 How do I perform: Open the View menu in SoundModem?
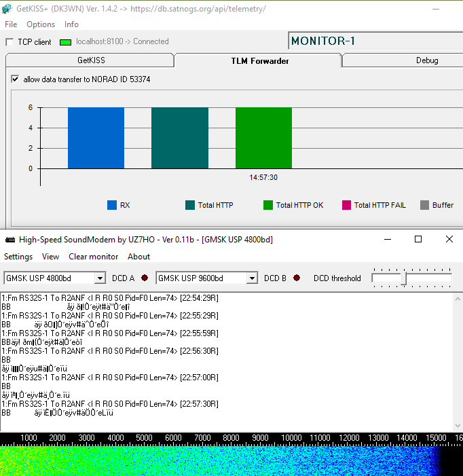tap(50, 257)
